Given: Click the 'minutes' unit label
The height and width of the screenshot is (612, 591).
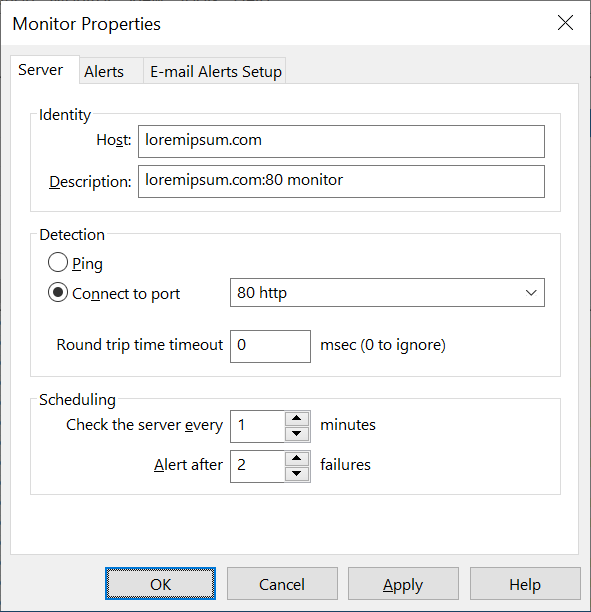Looking at the screenshot, I should pyautogui.click(x=348, y=425).
